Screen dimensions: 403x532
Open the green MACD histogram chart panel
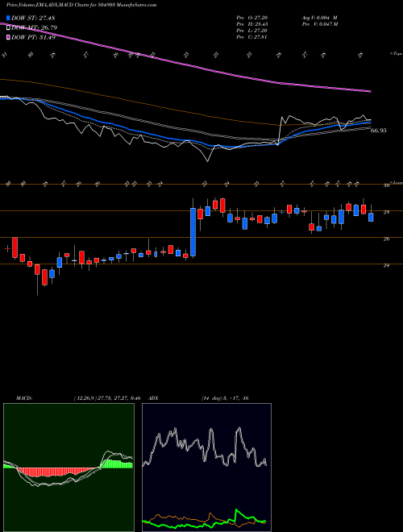coord(69,468)
